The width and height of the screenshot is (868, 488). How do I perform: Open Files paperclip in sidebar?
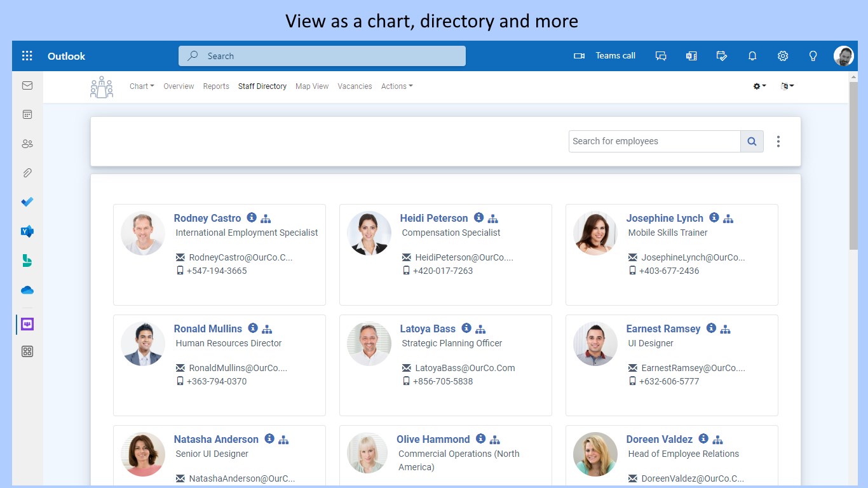(x=27, y=173)
